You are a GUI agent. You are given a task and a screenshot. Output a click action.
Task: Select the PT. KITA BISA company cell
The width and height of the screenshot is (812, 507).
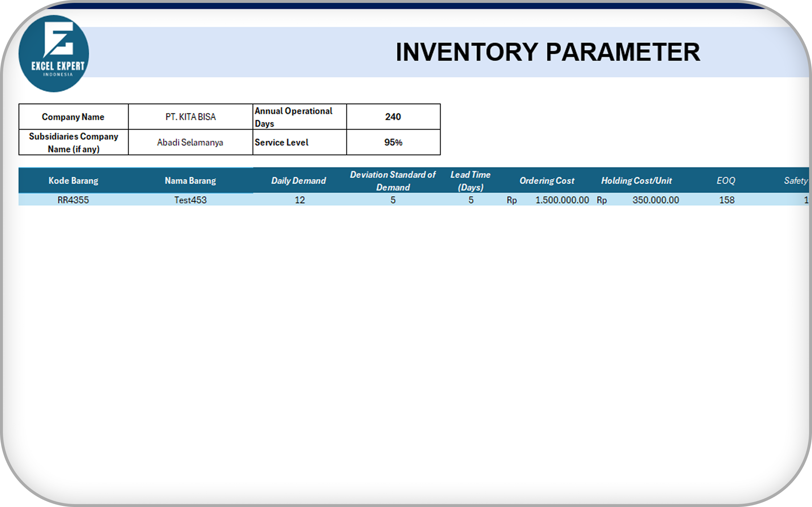click(190, 117)
